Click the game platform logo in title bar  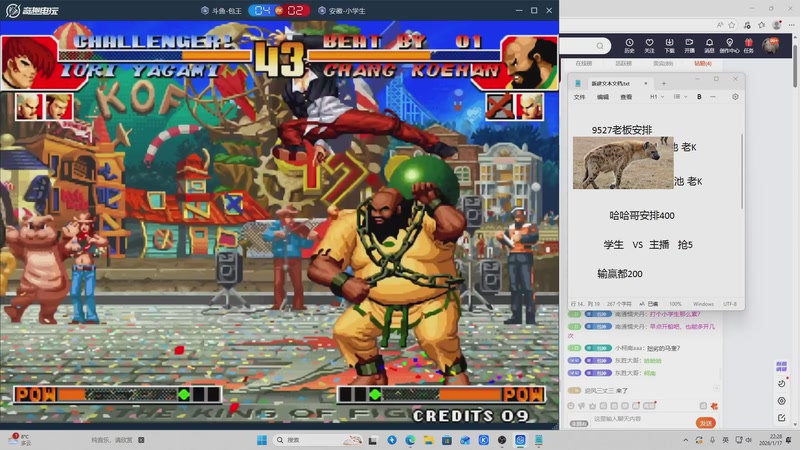(32, 10)
